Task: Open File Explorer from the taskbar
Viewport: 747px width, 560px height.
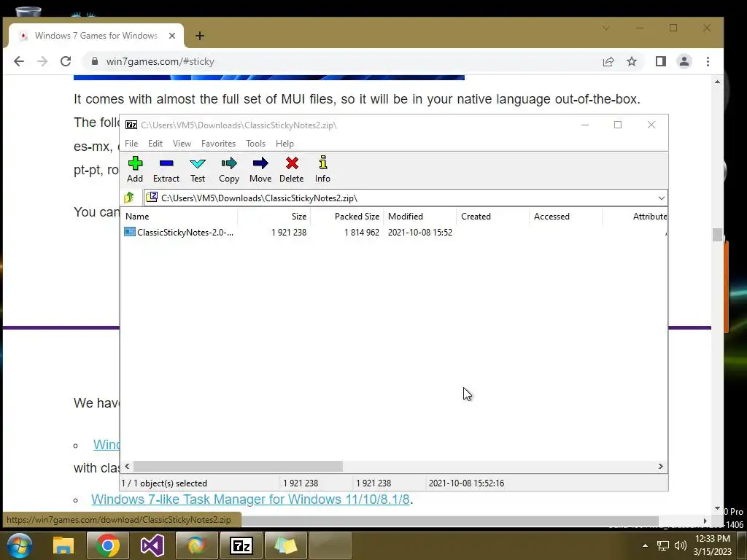Action: point(63,545)
